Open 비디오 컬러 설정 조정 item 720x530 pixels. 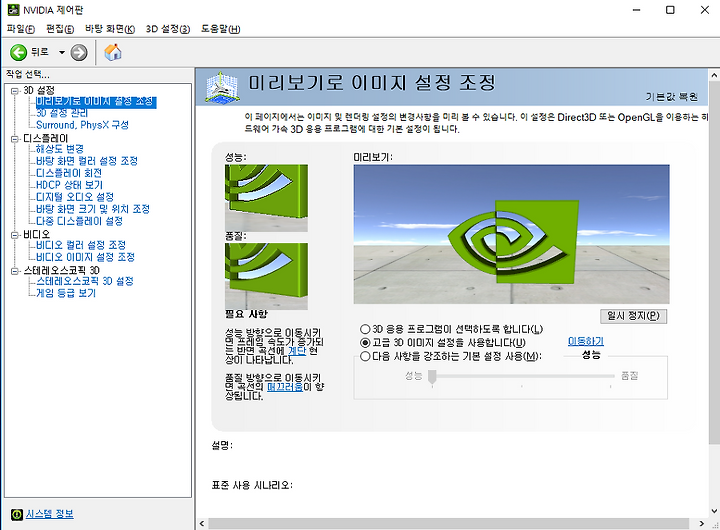81,245
